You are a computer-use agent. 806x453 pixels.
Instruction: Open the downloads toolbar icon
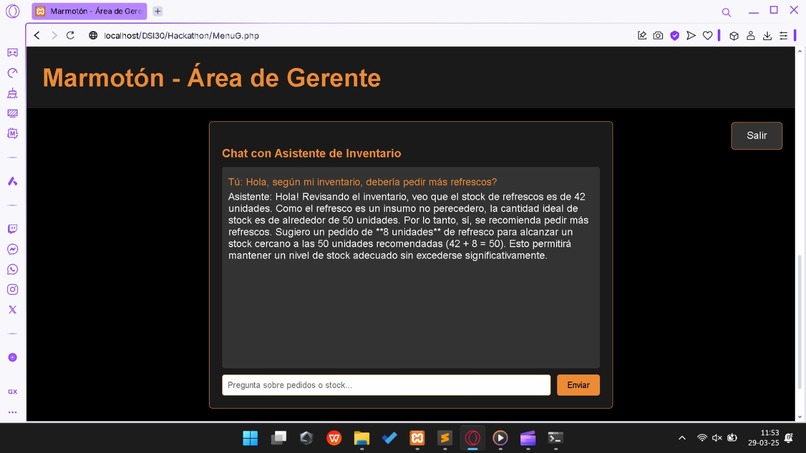767,35
